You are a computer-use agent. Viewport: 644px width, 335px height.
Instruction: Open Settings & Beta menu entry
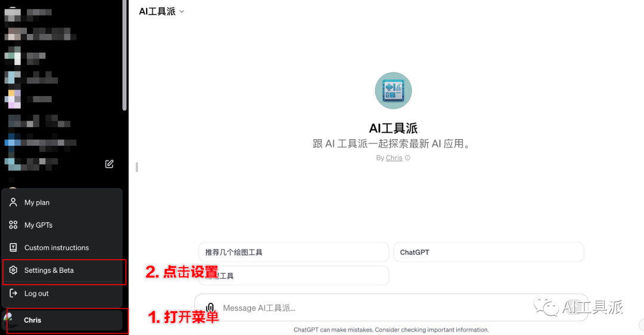pyautogui.click(x=62, y=271)
